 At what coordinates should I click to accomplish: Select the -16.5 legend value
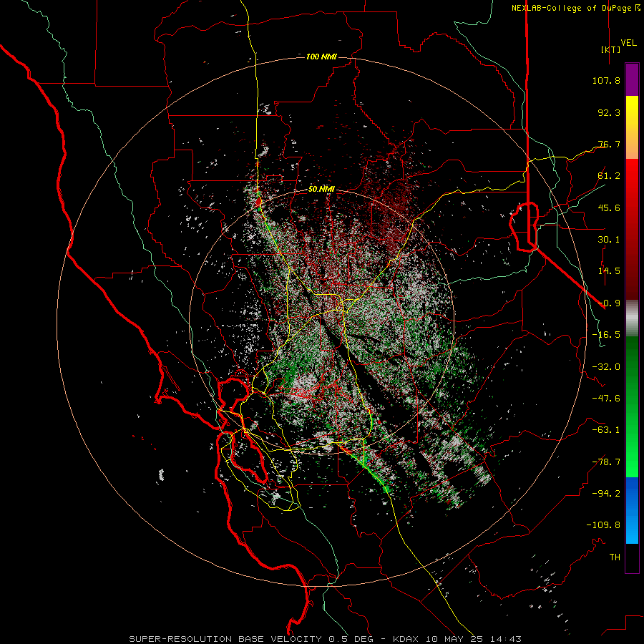pos(606,335)
